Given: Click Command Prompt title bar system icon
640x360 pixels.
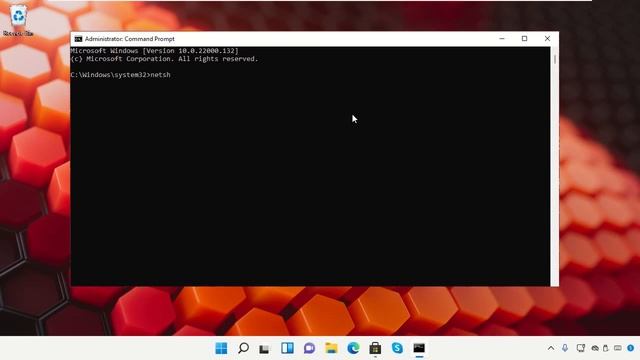Looking at the screenshot, I should tap(78, 39).
